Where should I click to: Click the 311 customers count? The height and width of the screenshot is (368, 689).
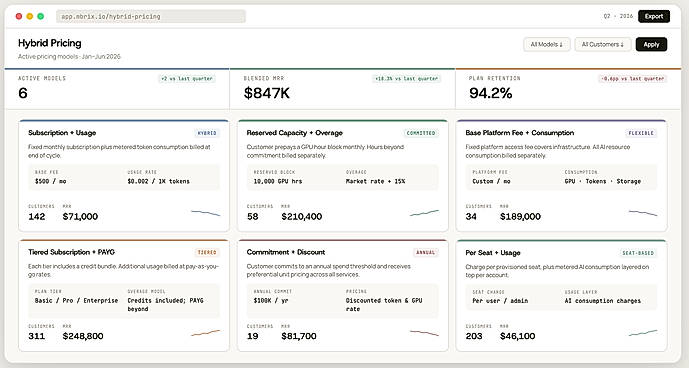[x=36, y=336]
